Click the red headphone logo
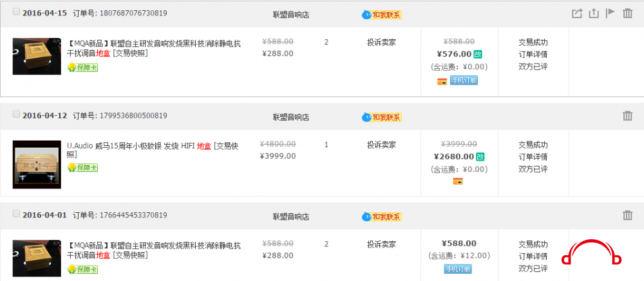The height and width of the screenshot is (281, 644). coord(591,252)
